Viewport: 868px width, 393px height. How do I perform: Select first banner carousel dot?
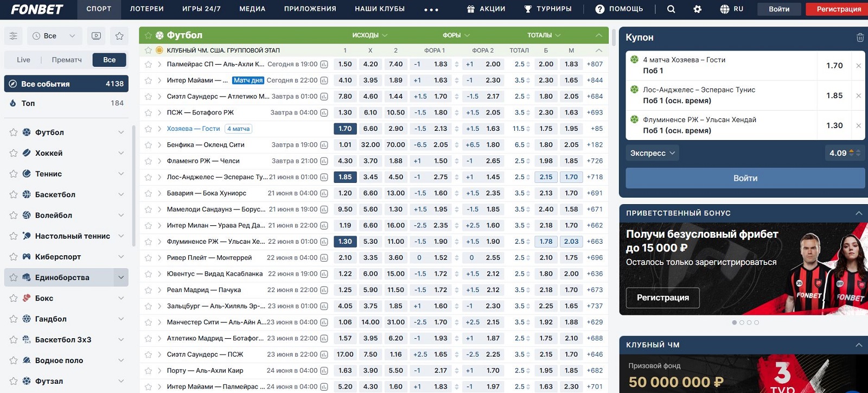[x=735, y=322]
